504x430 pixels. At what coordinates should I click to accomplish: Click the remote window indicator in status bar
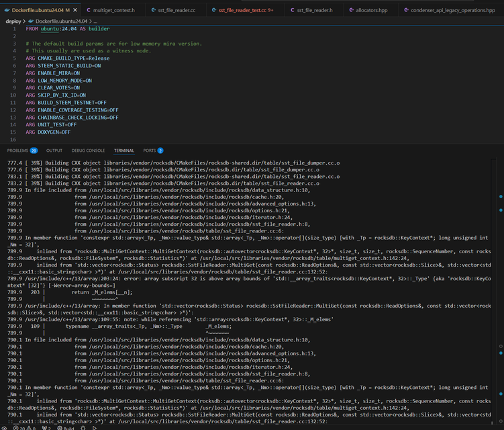tap(4, 428)
